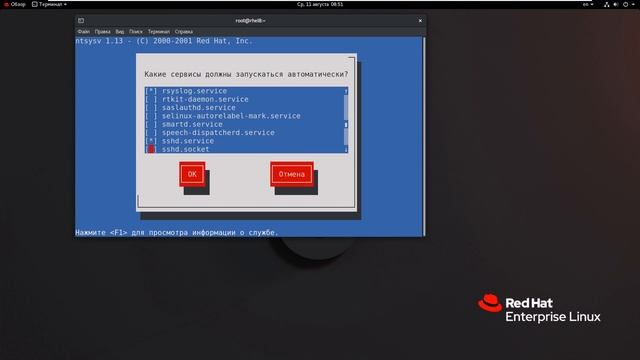This screenshot has height=360, width=640.
Task: Open the Вид menu
Action: click(119, 31)
